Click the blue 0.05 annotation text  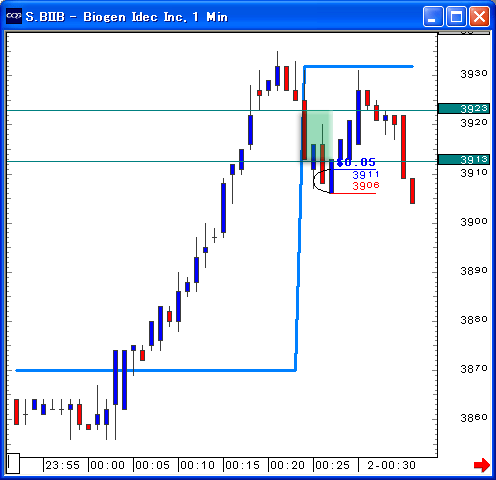pyautogui.click(x=356, y=162)
